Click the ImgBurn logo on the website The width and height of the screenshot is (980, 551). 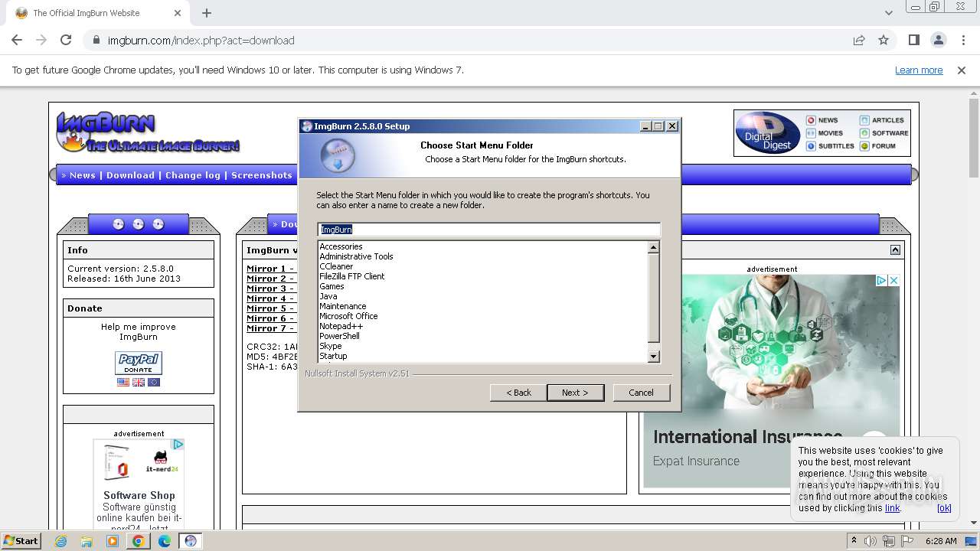click(x=148, y=132)
